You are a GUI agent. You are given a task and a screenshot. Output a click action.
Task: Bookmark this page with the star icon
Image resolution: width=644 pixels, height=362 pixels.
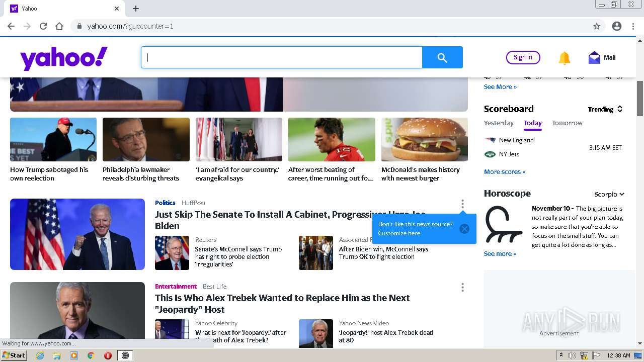597,26
